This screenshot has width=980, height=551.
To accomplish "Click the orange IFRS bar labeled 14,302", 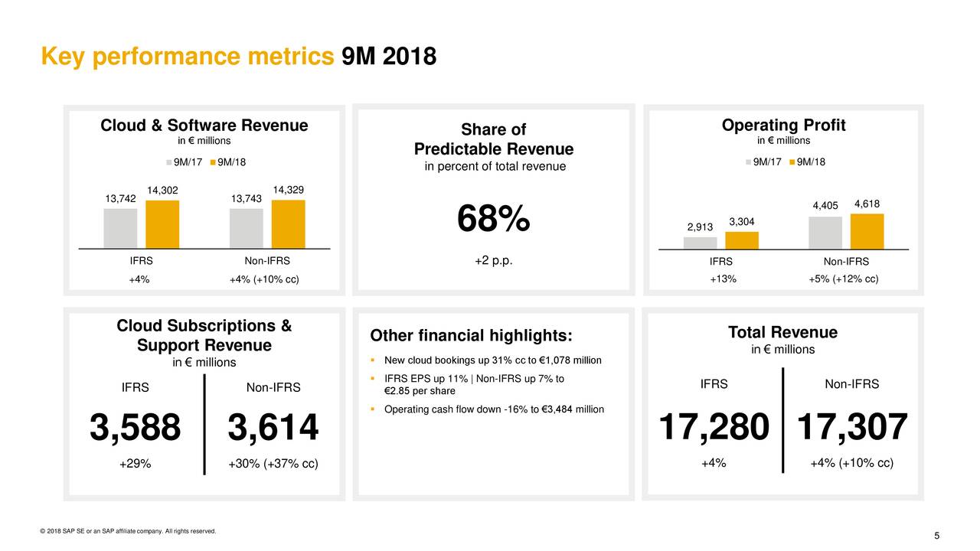I will pyautogui.click(x=162, y=224).
